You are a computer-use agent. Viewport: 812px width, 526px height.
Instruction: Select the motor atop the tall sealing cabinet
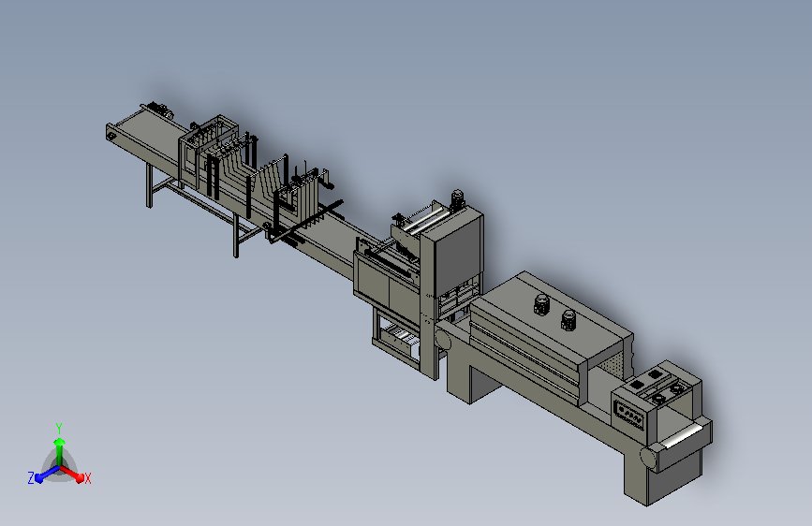(457, 200)
